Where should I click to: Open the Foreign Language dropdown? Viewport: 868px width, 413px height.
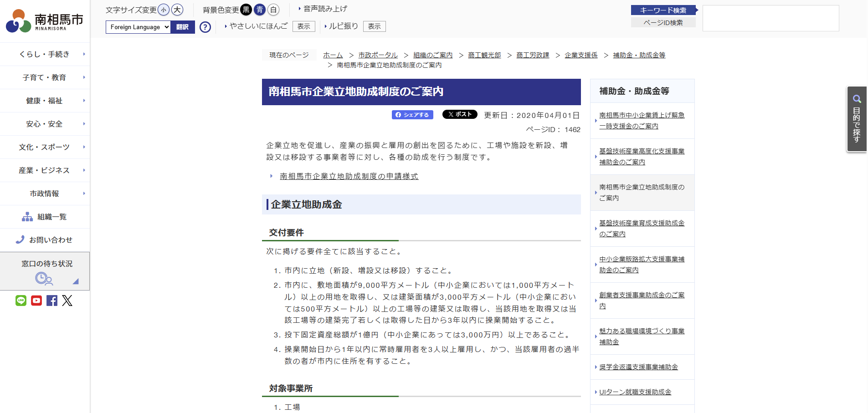[139, 27]
